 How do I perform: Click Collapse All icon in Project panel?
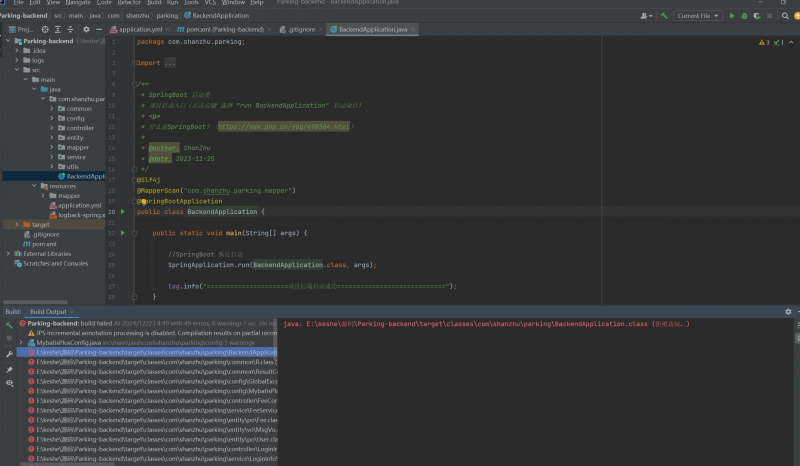70,30
